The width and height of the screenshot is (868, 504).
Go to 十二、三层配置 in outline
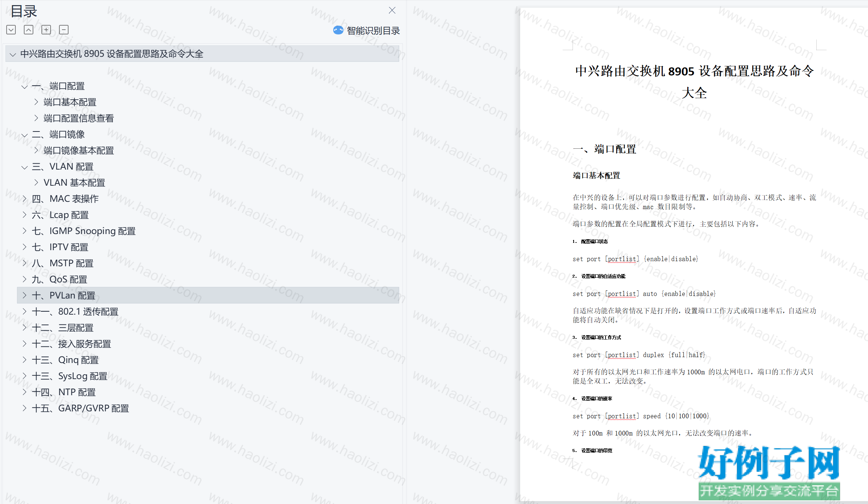63,328
